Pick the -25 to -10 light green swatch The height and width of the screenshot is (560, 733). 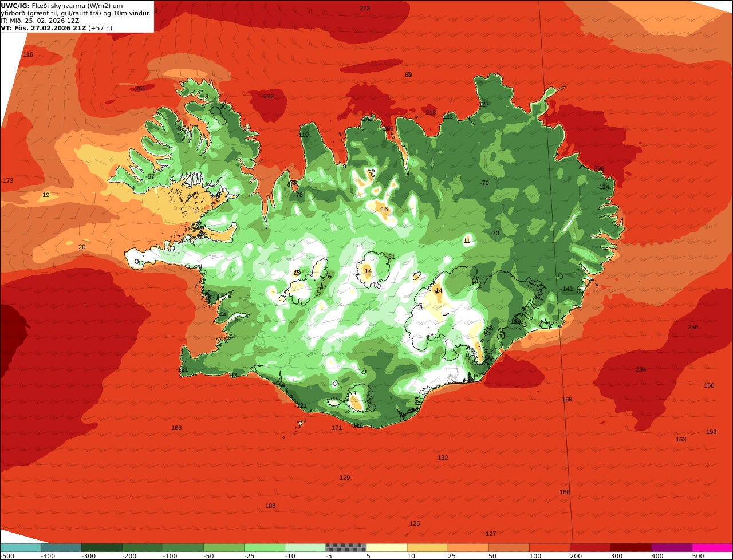[x=265, y=547]
